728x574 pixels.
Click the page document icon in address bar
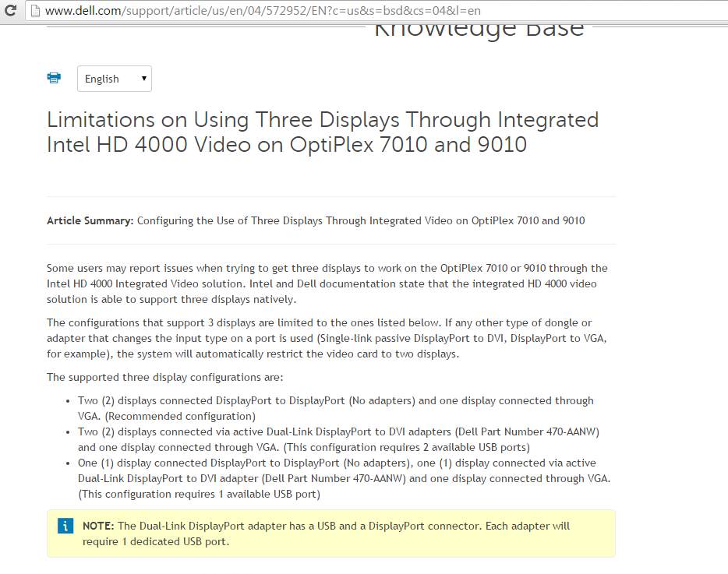[35, 10]
